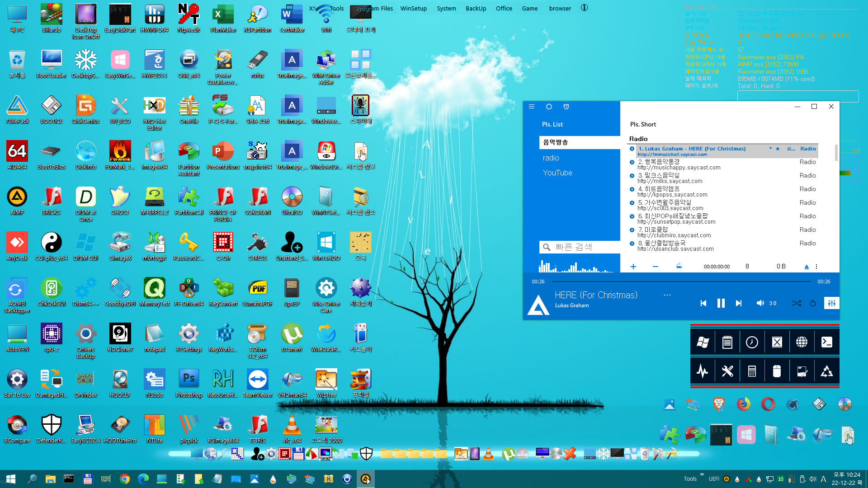Toggle repeat mode in AIMP

pos(813,303)
